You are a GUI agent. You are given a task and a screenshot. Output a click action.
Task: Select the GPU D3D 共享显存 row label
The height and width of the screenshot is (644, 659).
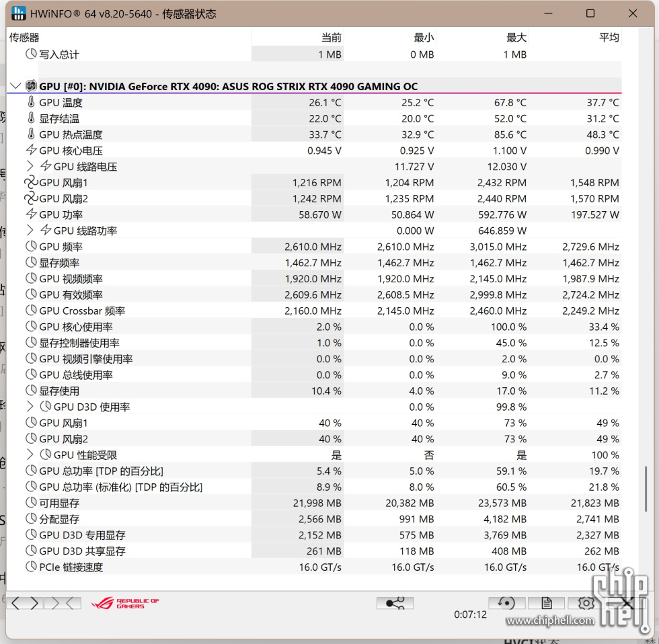coord(82,551)
